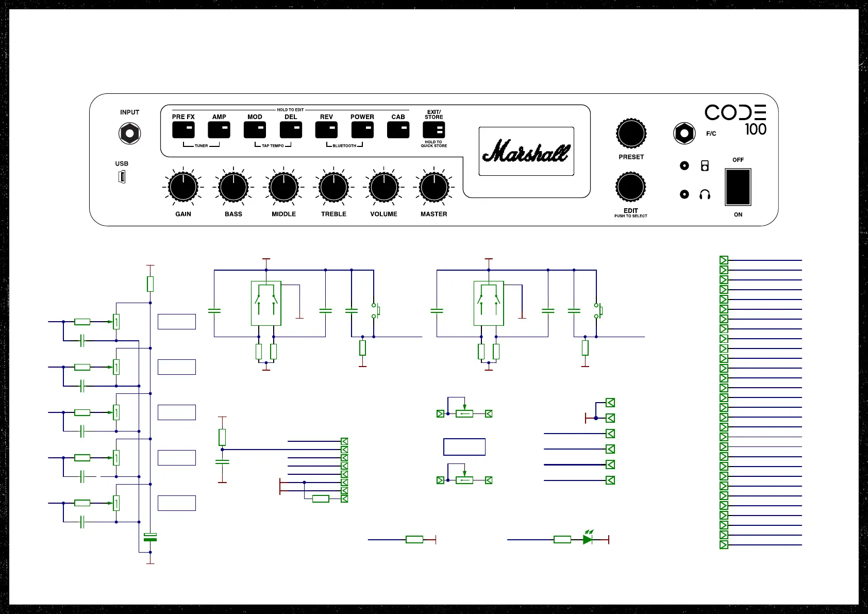Click the small jack beside MP3 icon
Screen dimensions: 868x614
click(685, 165)
